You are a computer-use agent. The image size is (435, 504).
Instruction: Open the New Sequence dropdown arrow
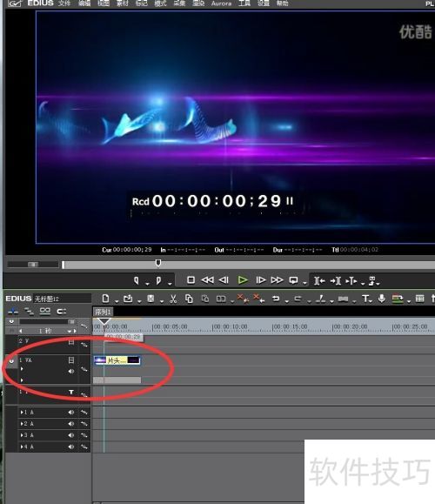(x=117, y=301)
